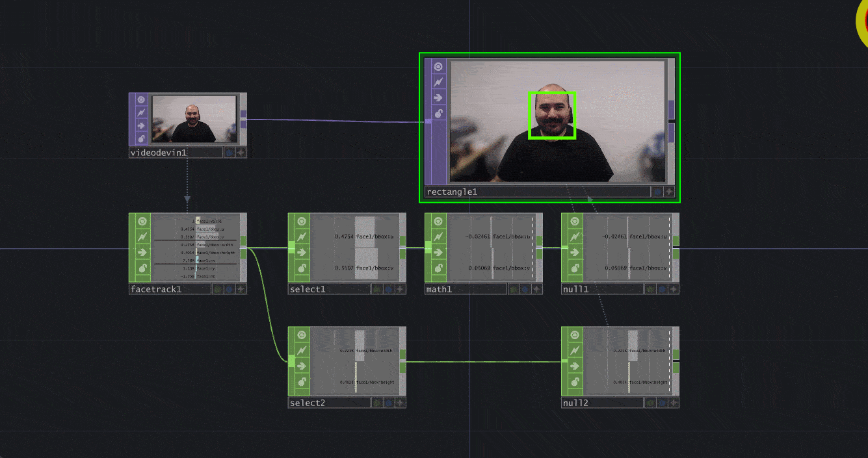Toggle the Viewer Active flag on rectangle1
This screenshot has width=868, height=458.
pyautogui.click(x=438, y=66)
